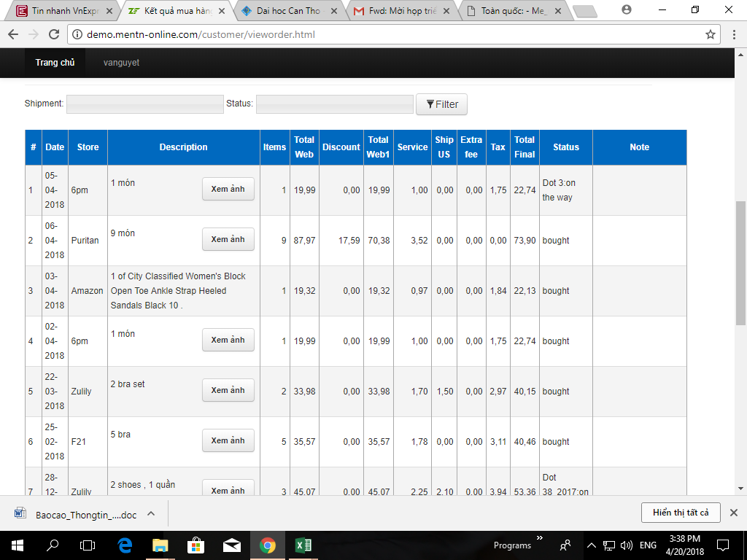747x560 pixels.
Task: Expand the Programs toolbar chevron
Action: [x=540, y=537]
